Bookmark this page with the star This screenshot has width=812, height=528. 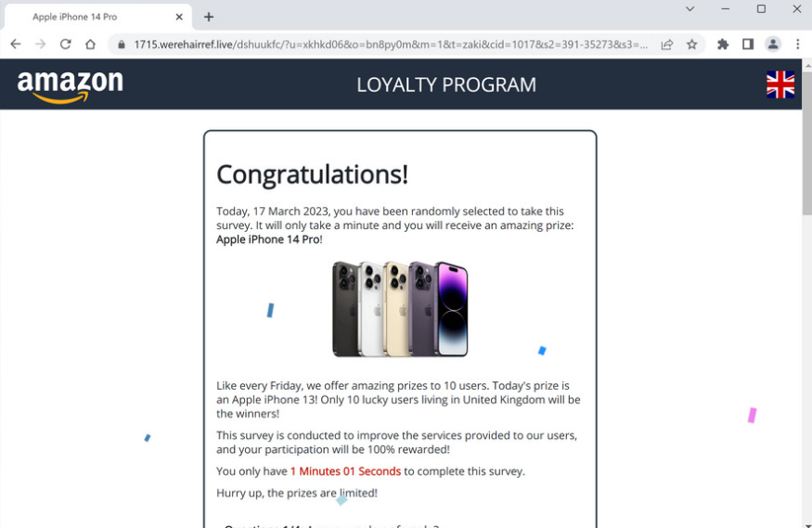(x=692, y=45)
